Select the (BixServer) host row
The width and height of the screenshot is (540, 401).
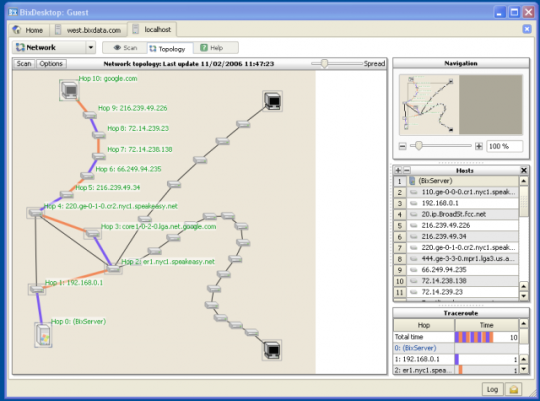(x=456, y=181)
